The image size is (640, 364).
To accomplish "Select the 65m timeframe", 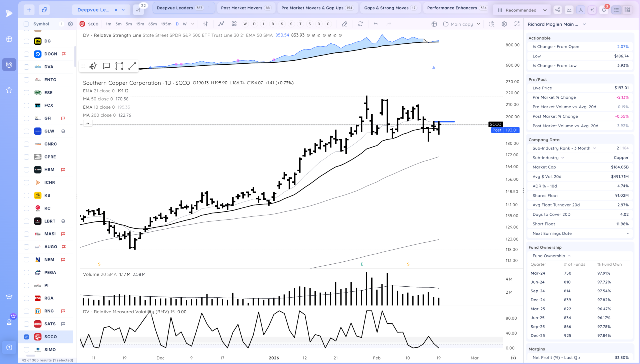I will point(152,24).
